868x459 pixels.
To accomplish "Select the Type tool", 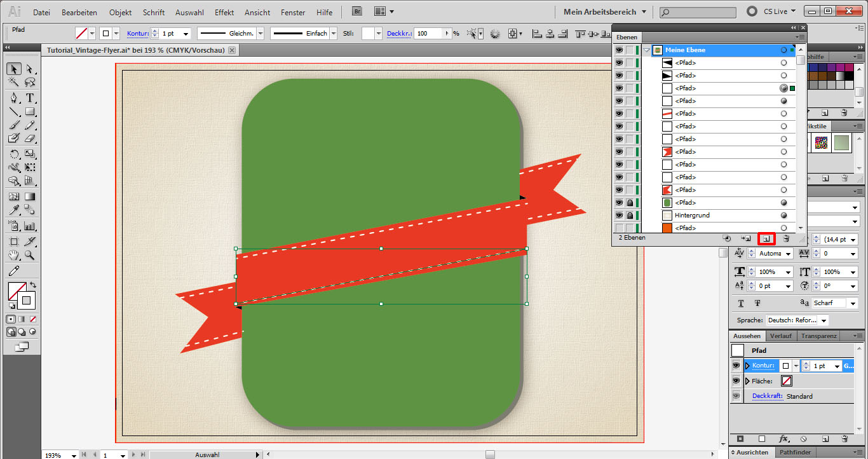I will tap(30, 98).
